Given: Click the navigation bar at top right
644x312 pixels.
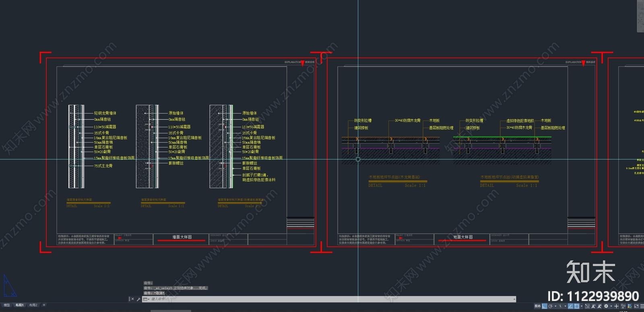Looking at the screenshot, I should 640,16.
